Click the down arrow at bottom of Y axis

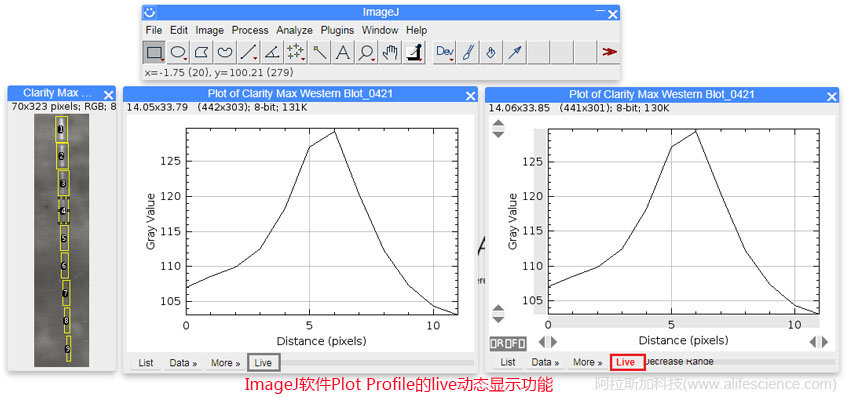498,319
